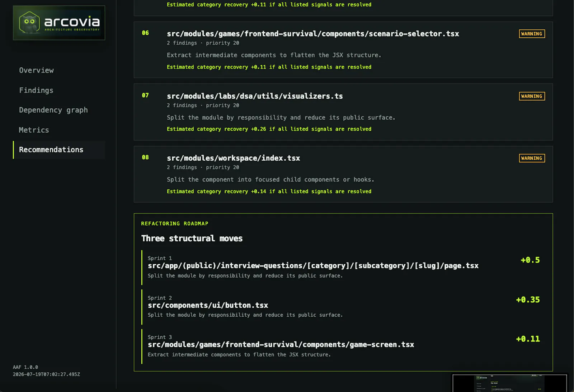Open Sprint 2 button.tsx path

tap(208, 305)
